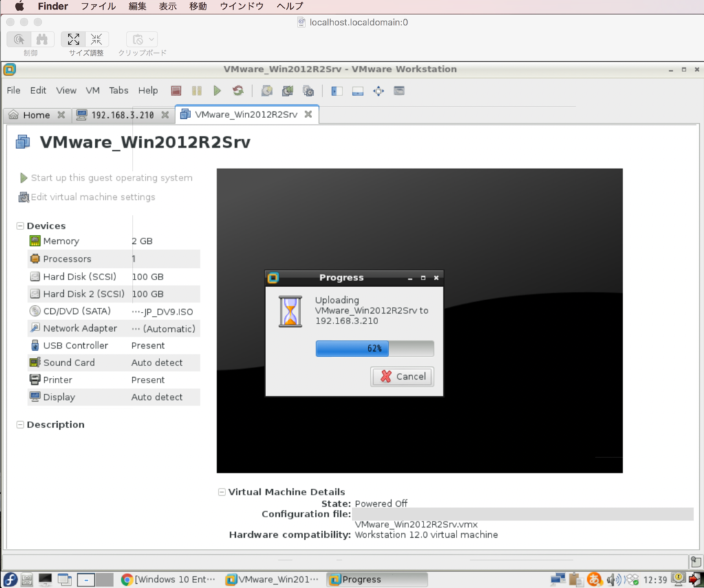Click the full screen mode toolbar icon
The height and width of the screenshot is (588, 704).
[x=379, y=91]
